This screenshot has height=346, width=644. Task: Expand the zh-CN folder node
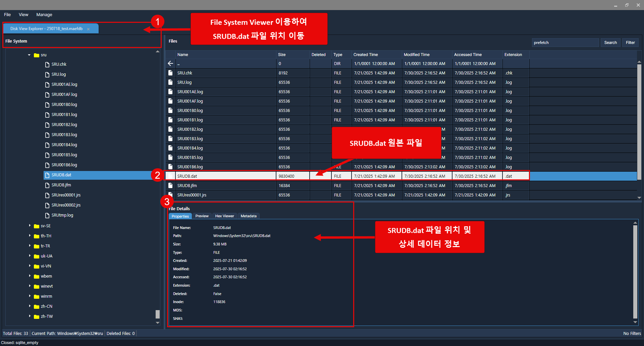30,306
